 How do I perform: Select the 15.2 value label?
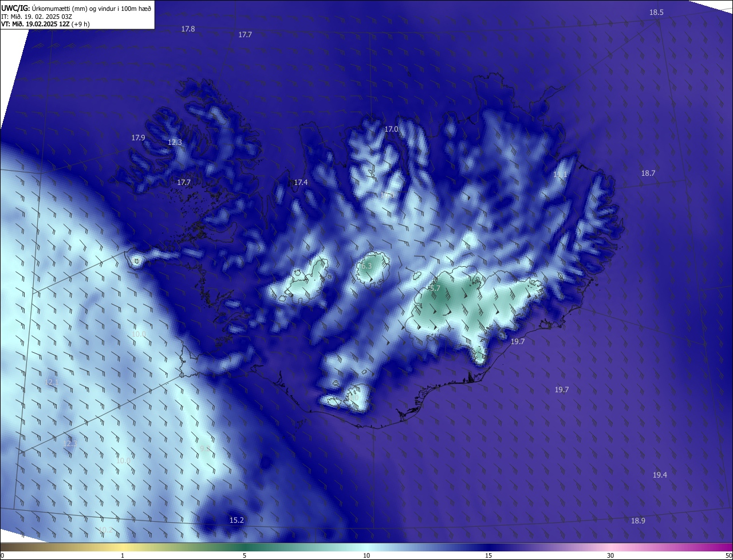click(237, 520)
